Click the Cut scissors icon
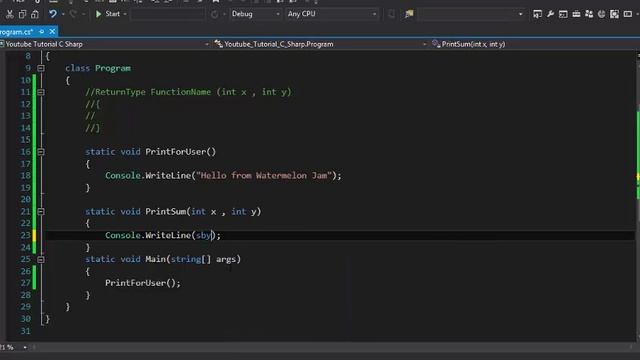Viewport: 640px width, 360px height. (9, 14)
